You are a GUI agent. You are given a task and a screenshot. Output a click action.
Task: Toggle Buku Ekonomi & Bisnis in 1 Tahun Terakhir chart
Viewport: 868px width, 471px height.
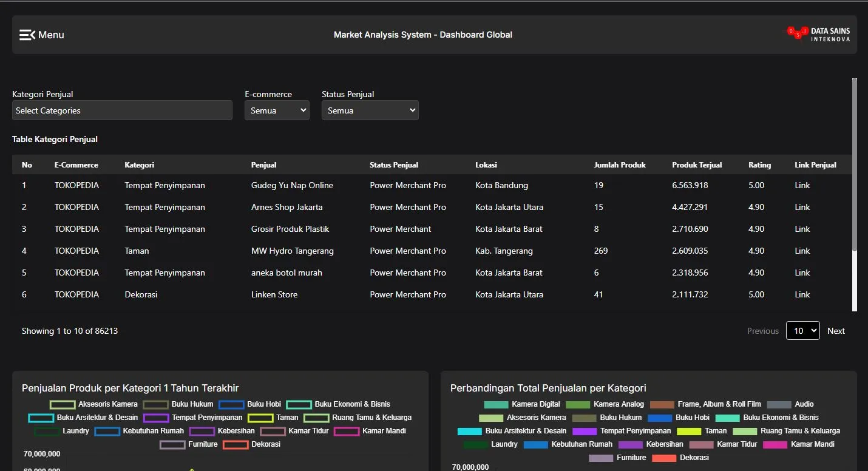point(338,404)
